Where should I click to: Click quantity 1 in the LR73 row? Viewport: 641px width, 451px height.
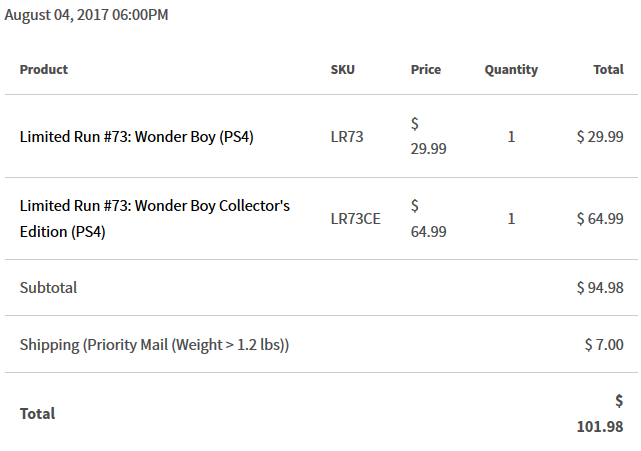click(511, 137)
